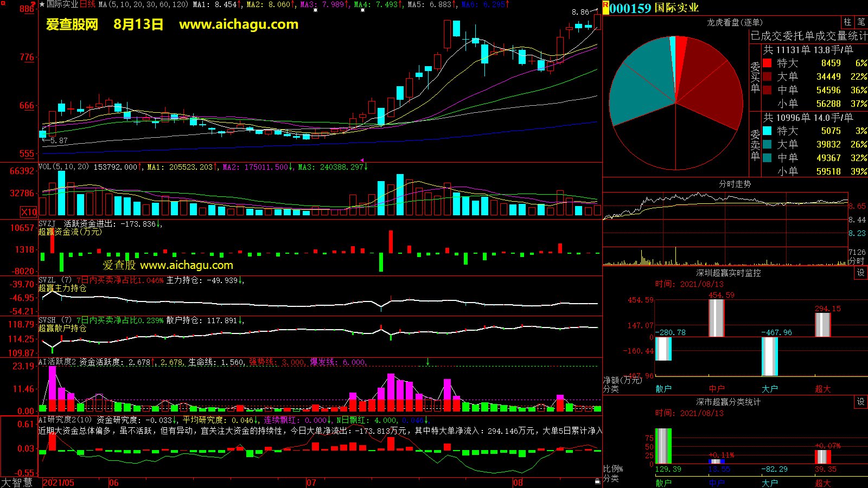Click the cyan 特大 sell-order legend swatch
This screenshot has height=488, width=868.
click(767, 131)
